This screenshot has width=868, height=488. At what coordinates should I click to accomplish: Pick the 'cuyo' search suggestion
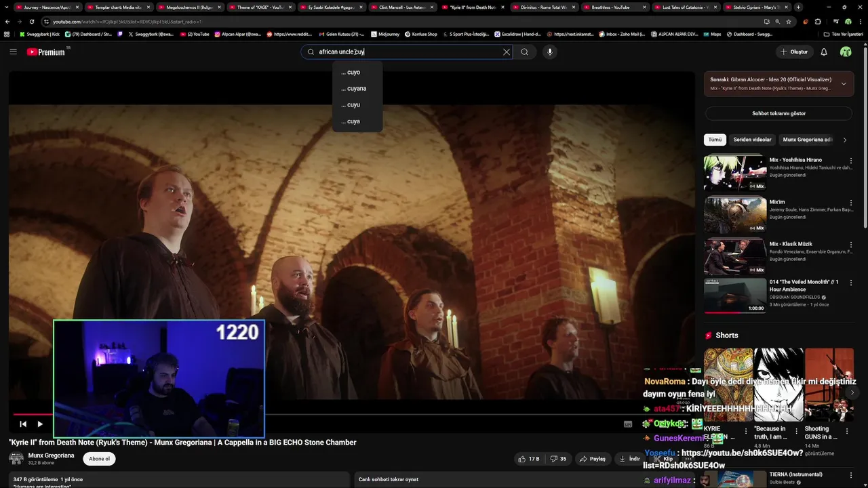pyautogui.click(x=357, y=73)
